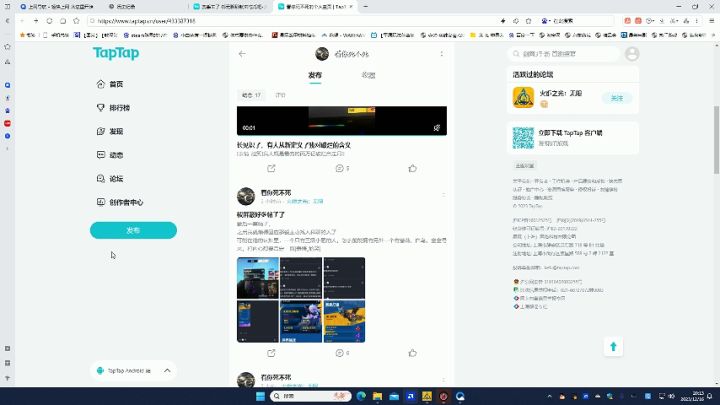The image size is (720, 405).
Task: Open File Explorer from taskbar
Action: pos(377,396)
